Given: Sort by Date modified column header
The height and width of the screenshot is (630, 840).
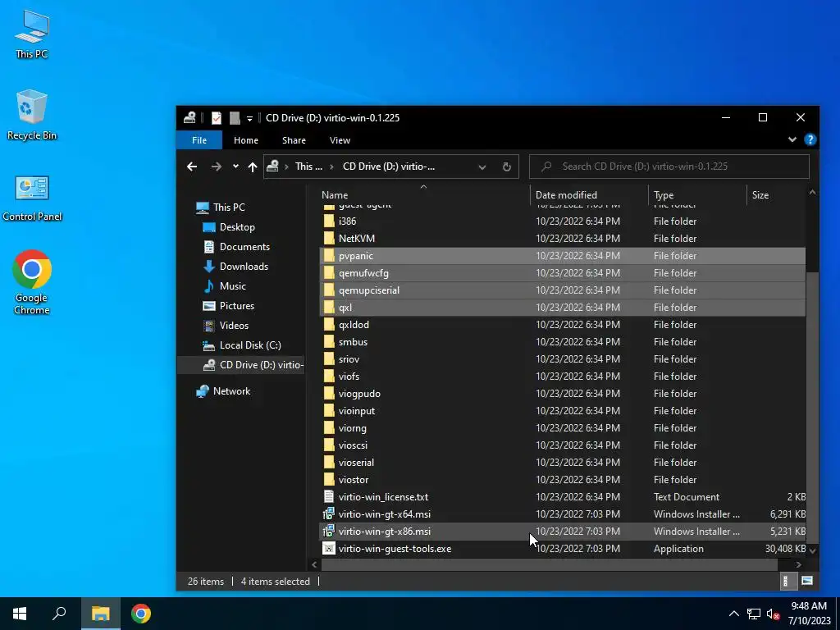Looking at the screenshot, I should coord(588,195).
